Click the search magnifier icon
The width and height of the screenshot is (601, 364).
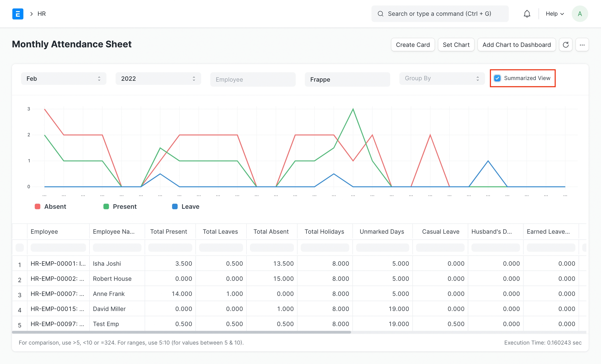381,14
